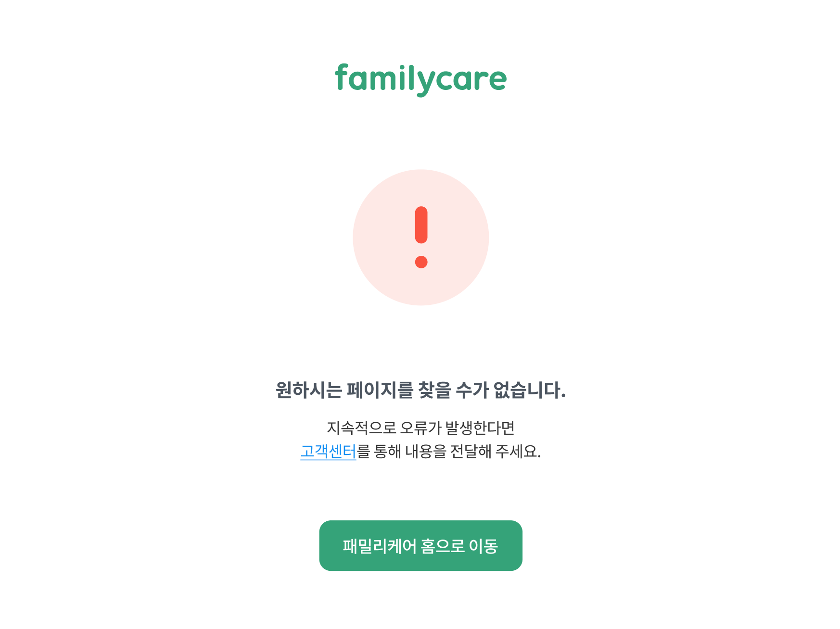The width and height of the screenshot is (840, 629).
Task: Click the heading 원하시는 페이지를 찾을 수가 없습니다.
Action: pyautogui.click(x=420, y=390)
